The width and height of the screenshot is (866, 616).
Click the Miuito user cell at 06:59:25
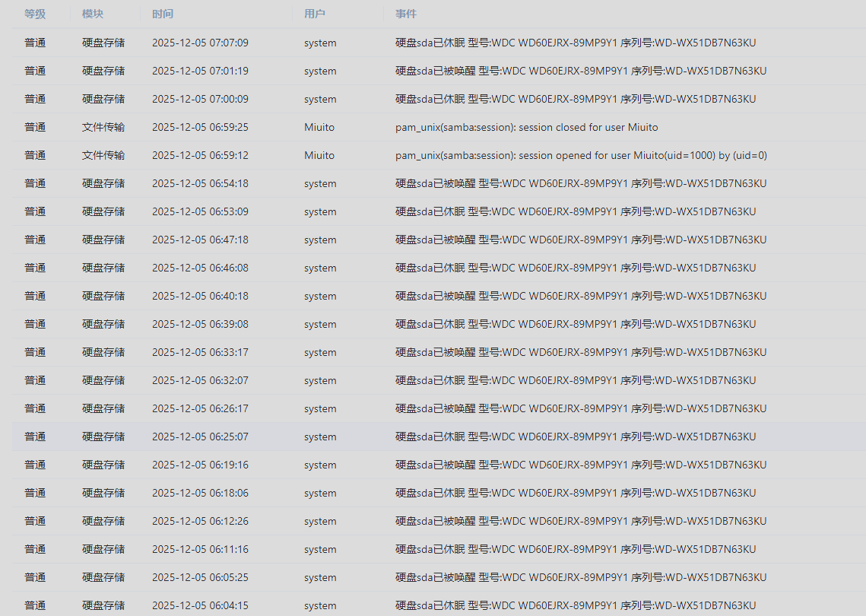319,127
